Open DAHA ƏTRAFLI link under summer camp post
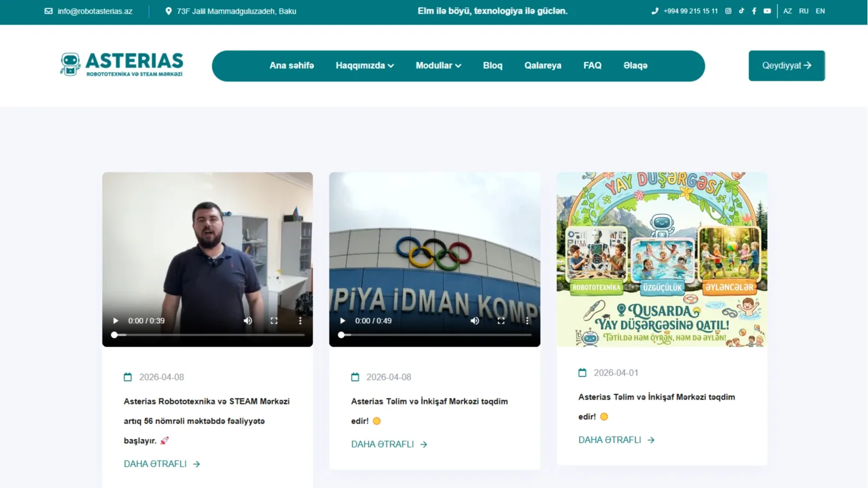Viewport: 868px width, 488px height. (x=616, y=440)
